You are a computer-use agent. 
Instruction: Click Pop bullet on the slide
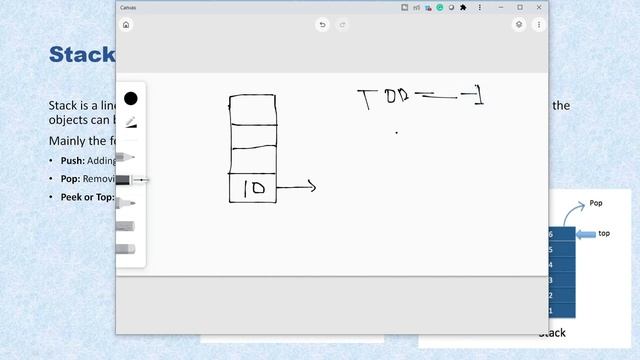point(88,179)
